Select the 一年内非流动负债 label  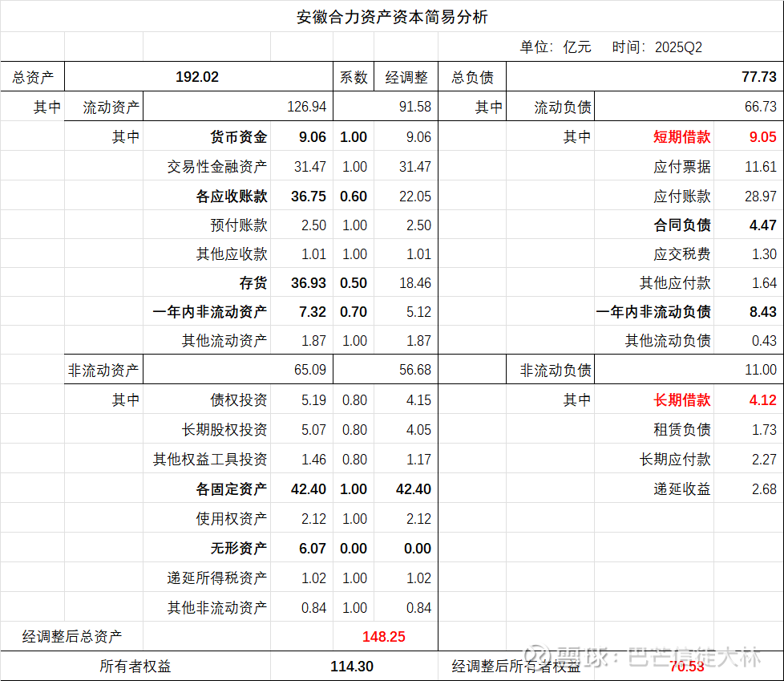(653, 312)
